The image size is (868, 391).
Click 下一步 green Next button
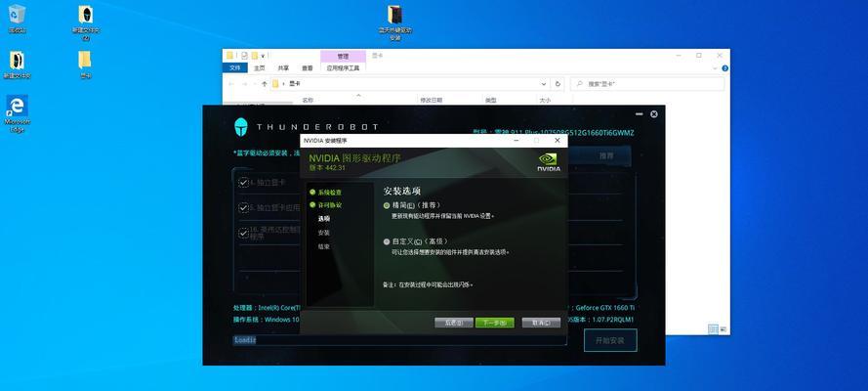[495, 323]
